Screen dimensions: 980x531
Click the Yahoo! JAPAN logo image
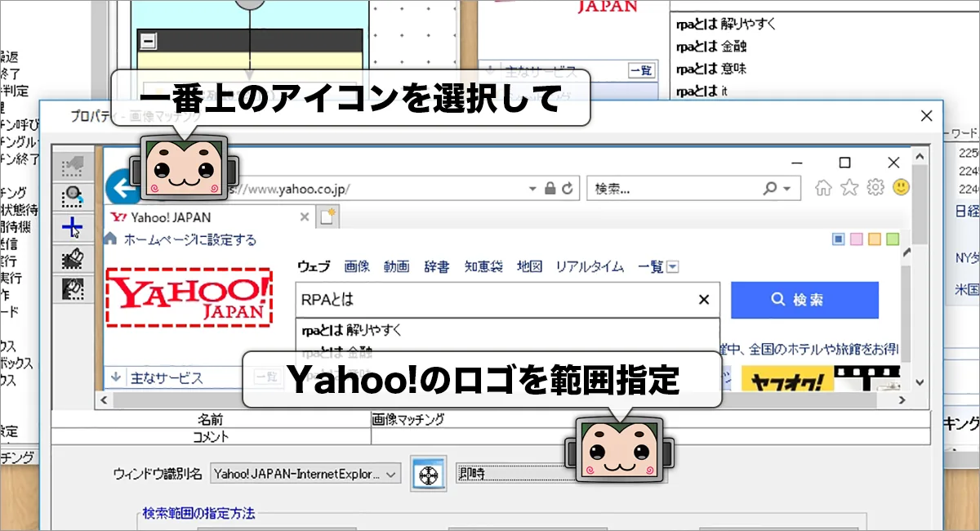pyautogui.click(x=188, y=299)
